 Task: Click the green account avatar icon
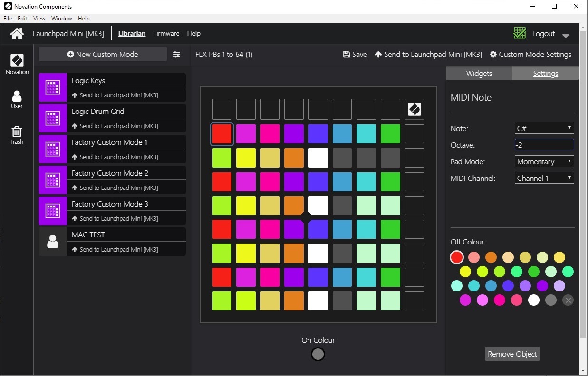click(520, 33)
